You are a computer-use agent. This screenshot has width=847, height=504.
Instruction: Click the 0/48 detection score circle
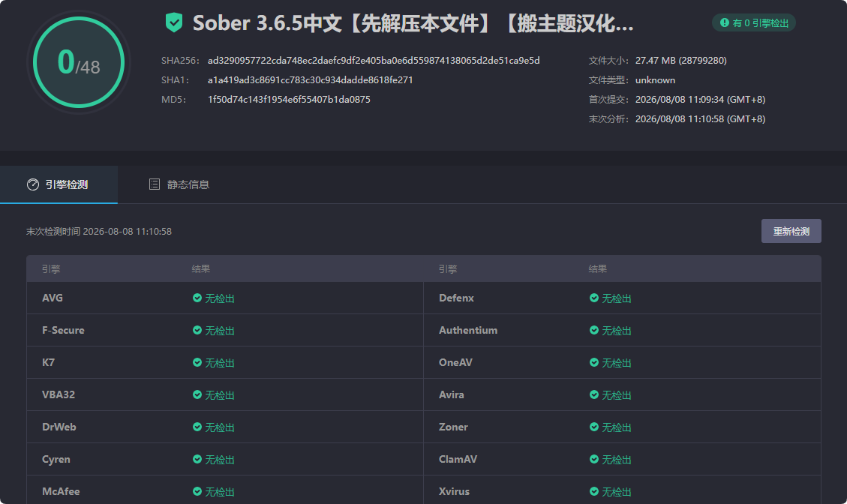pos(79,62)
